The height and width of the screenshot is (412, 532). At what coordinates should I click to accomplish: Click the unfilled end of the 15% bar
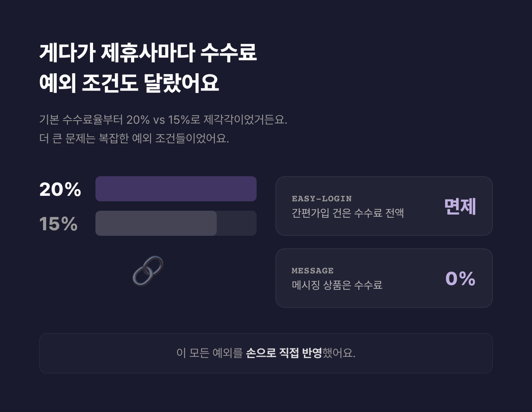click(x=237, y=223)
